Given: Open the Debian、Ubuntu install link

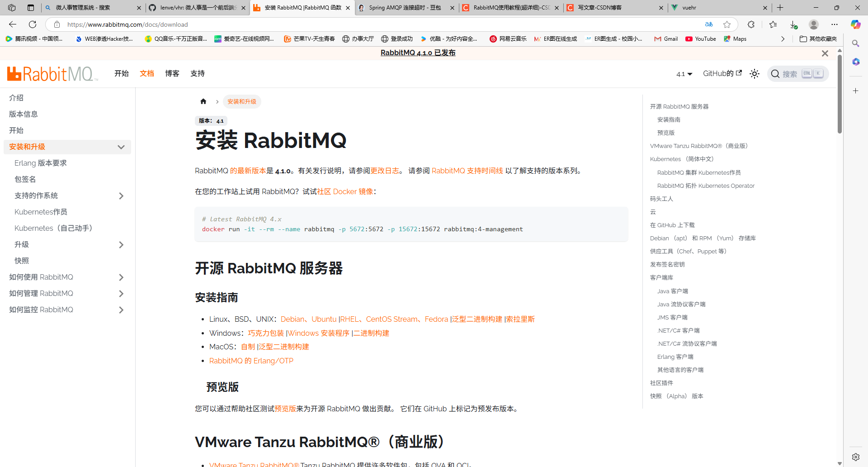Looking at the screenshot, I should pyautogui.click(x=309, y=319).
